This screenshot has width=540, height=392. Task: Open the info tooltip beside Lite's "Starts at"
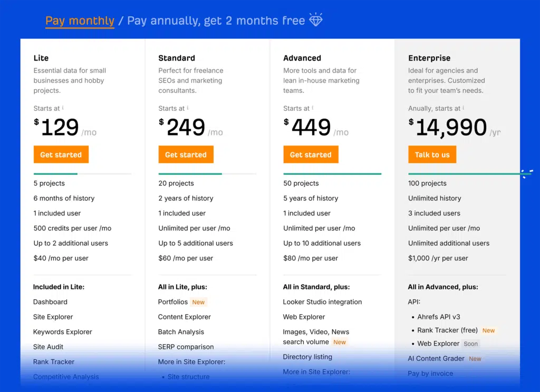pyautogui.click(x=64, y=107)
